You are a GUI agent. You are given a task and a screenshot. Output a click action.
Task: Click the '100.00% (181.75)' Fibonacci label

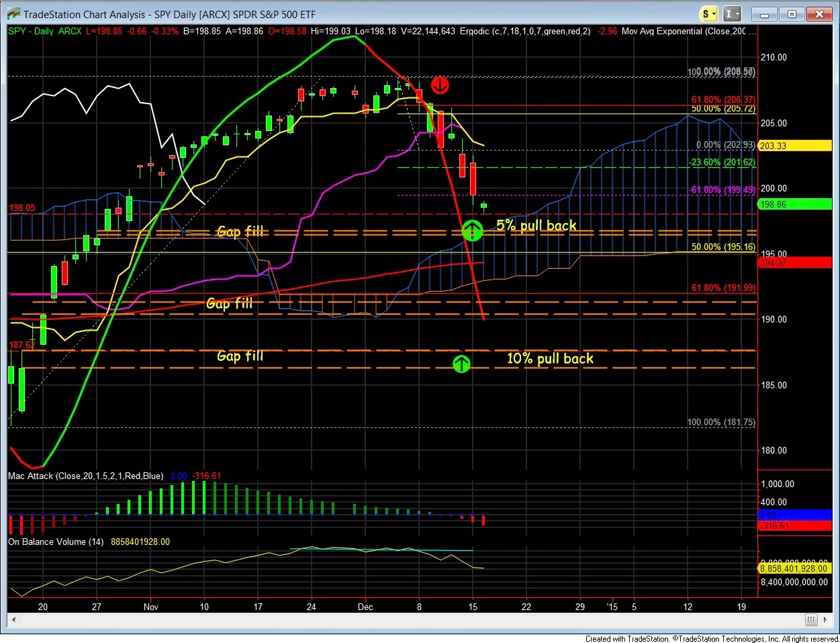click(x=721, y=423)
